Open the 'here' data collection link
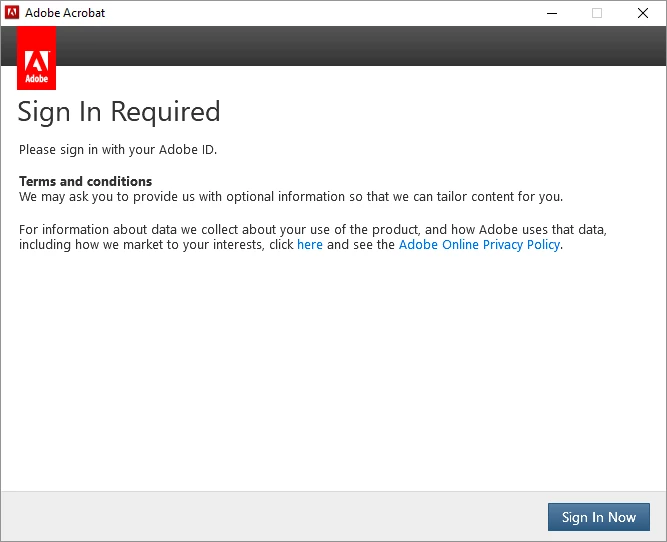The width and height of the screenshot is (667, 542). click(310, 245)
